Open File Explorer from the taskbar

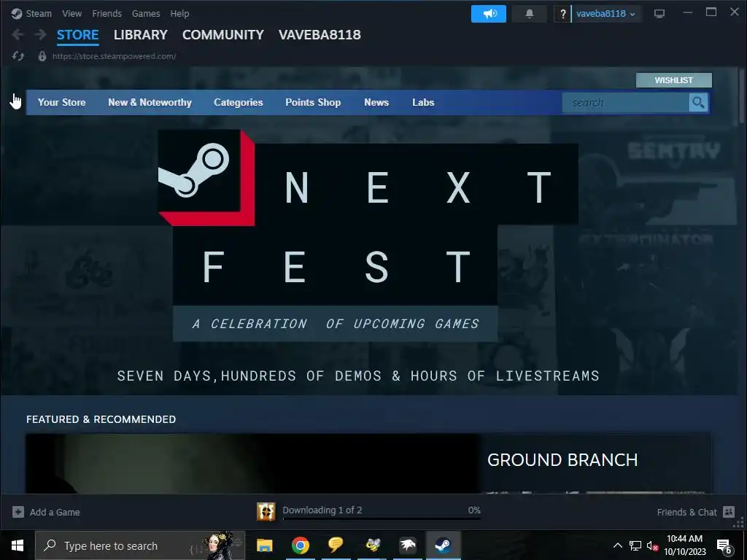pyautogui.click(x=264, y=545)
